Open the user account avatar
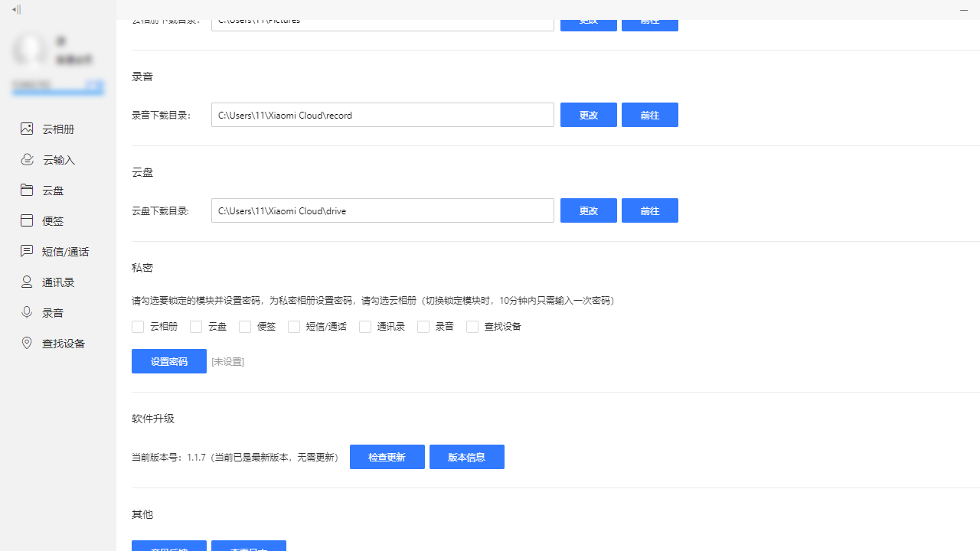 coord(31,49)
